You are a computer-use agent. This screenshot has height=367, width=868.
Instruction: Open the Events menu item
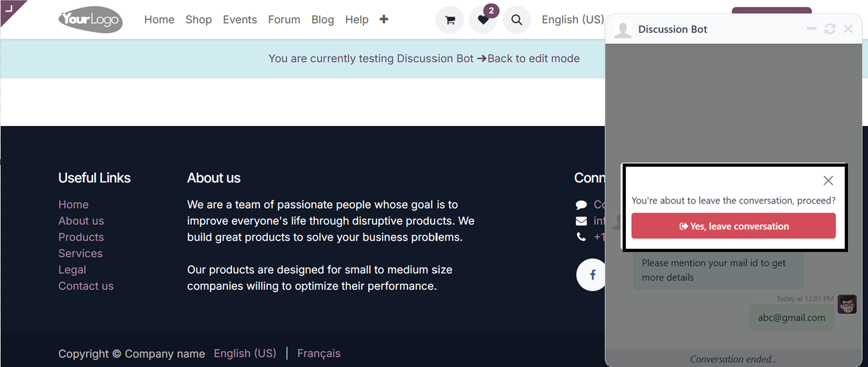pyautogui.click(x=240, y=19)
